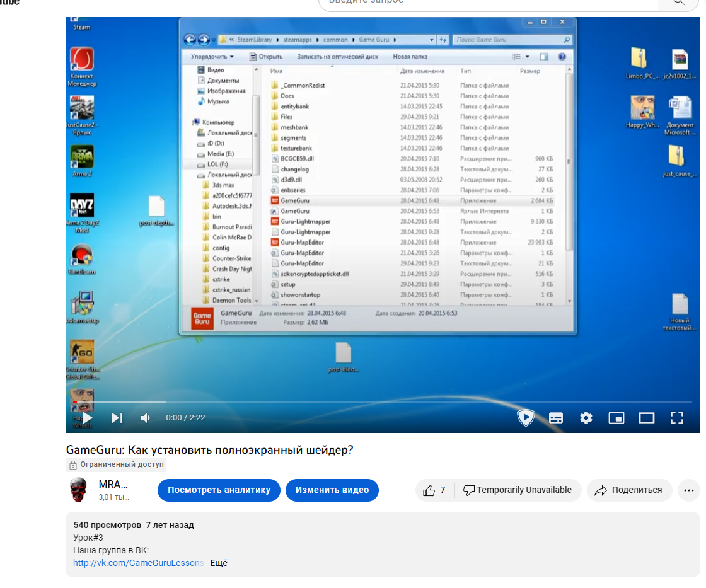Select the entitybank folder row
Screen dimensions: 706x588
pyautogui.click(x=412, y=107)
